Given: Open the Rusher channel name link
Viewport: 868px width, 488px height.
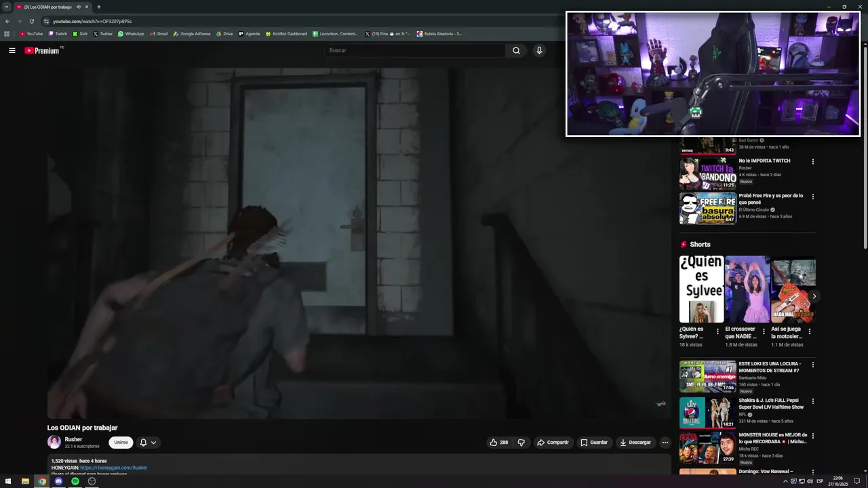Looking at the screenshot, I should pyautogui.click(x=73, y=439).
